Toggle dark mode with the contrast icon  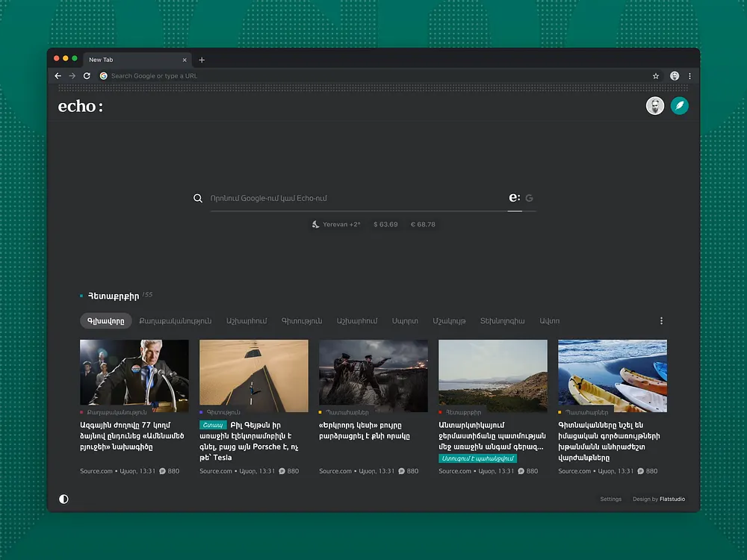(63, 499)
